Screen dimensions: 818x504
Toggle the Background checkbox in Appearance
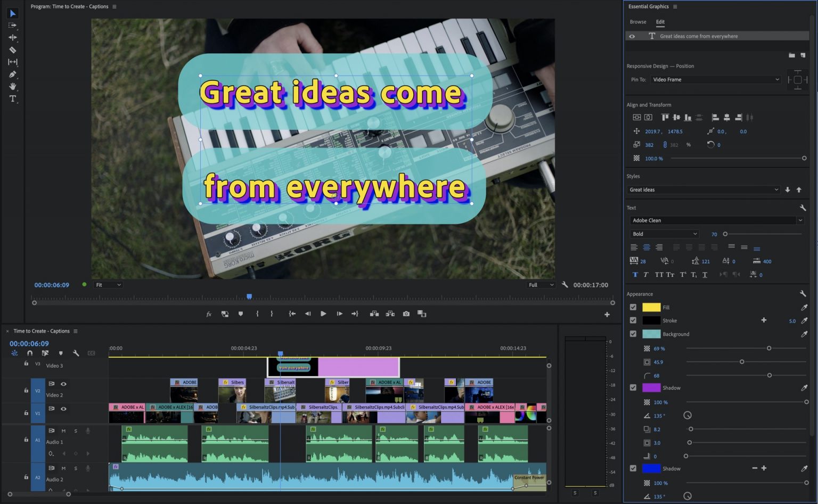click(633, 334)
